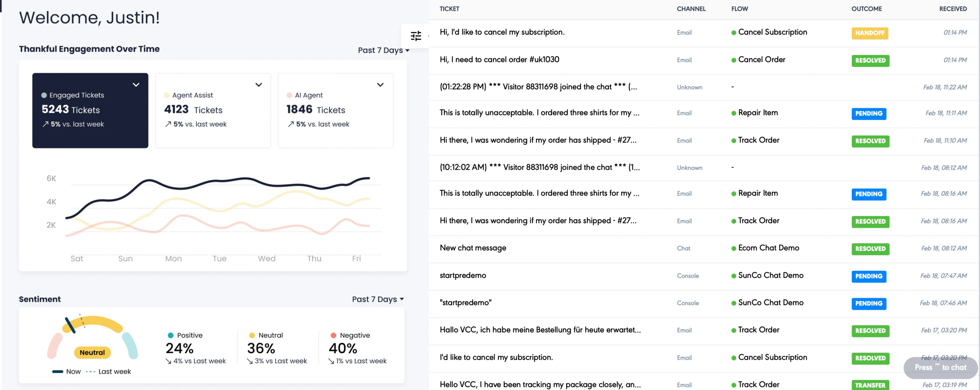Expand the Agent Assist card chevron
The width and height of the screenshot is (980, 390).
click(x=259, y=85)
